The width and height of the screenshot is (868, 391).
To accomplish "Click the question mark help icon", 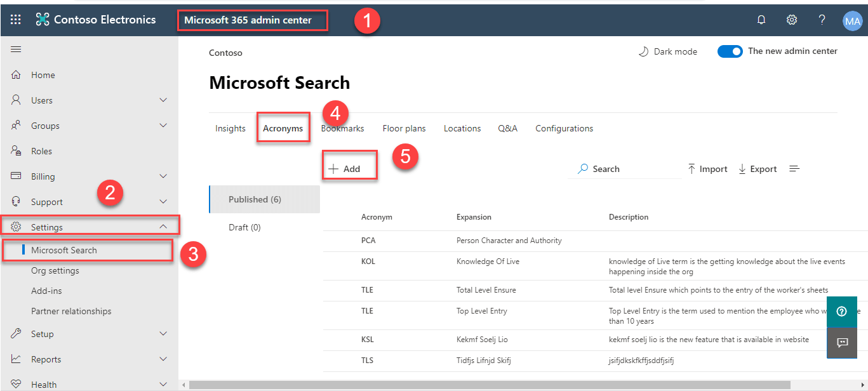I will tap(822, 20).
